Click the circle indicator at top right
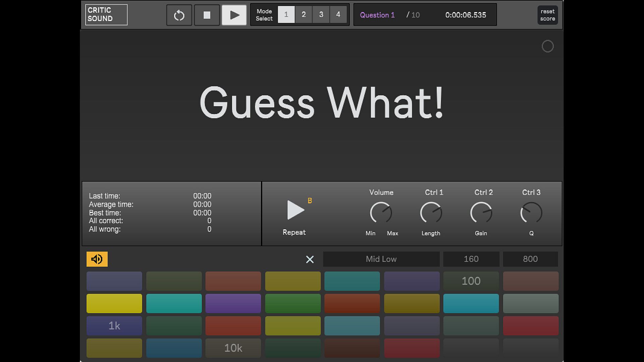 coord(547,46)
